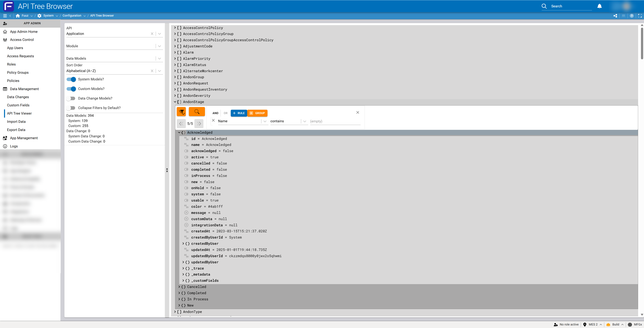Click the magnifier icon in top search
The width and height of the screenshot is (644, 328).
pos(544,6)
